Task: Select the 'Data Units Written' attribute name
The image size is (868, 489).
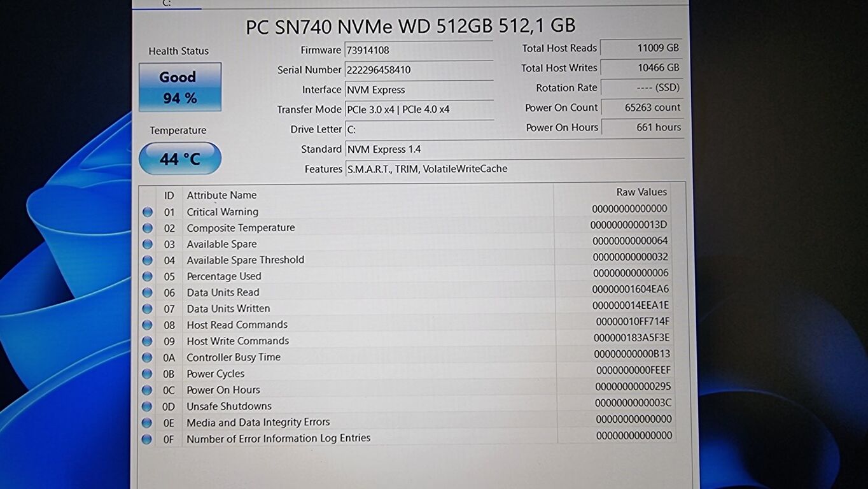Action: [x=228, y=309]
